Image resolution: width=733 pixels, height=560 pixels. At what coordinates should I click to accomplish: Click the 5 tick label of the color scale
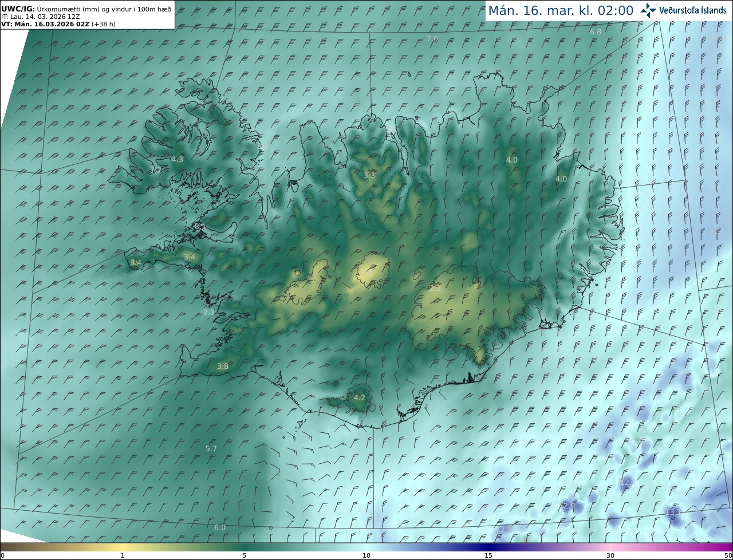click(x=245, y=555)
